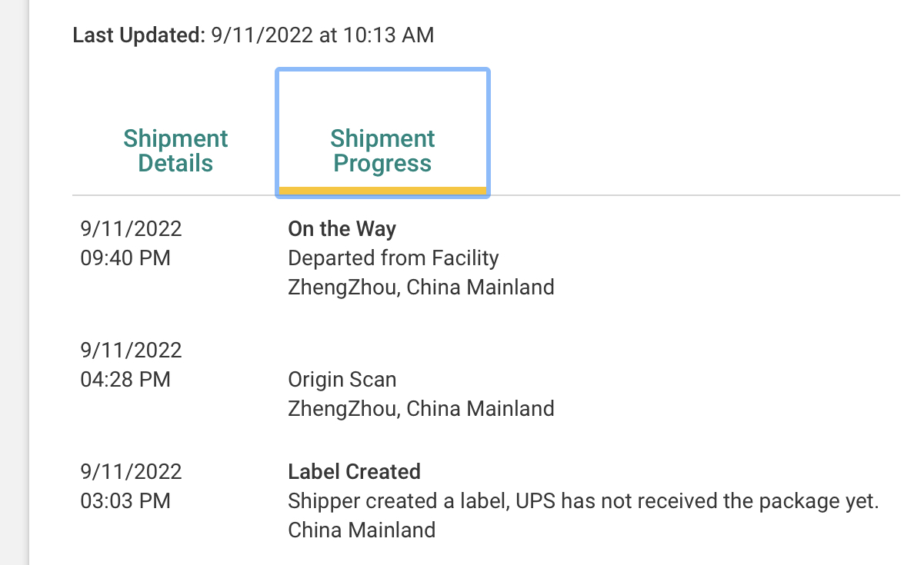Click the date above 09:40 PM
The image size is (924, 565).
[x=131, y=229]
